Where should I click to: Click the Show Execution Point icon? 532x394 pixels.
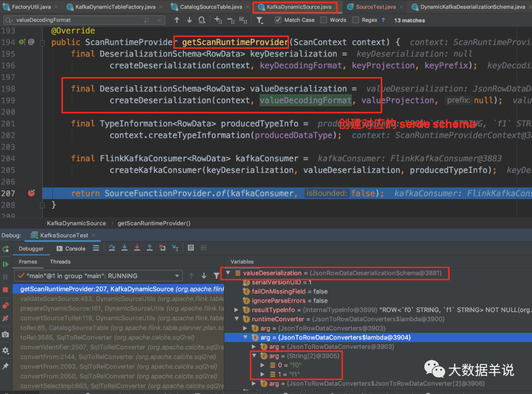pyautogui.click(x=96, y=248)
